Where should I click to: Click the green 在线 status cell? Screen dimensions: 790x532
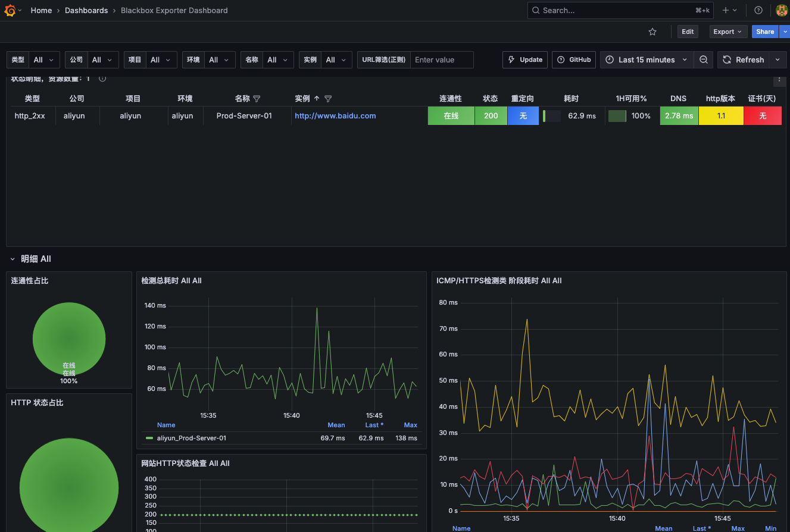point(451,116)
